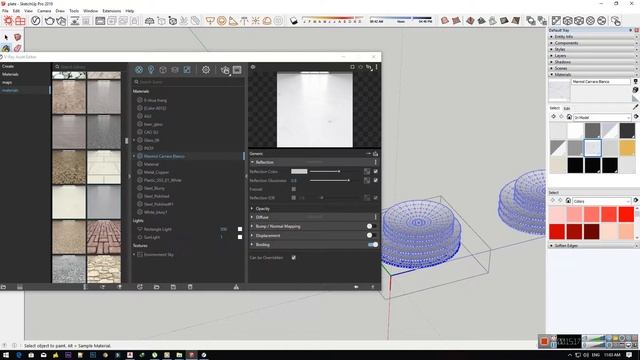
Task: Toggle the Bump / Normal Mapping switch
Action: [x=371, y=226]
